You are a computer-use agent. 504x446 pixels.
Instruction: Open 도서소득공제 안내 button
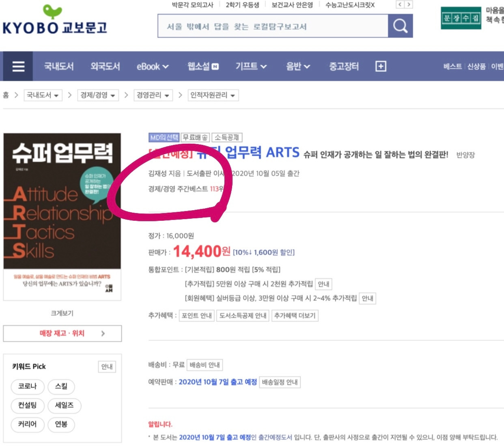243,315
